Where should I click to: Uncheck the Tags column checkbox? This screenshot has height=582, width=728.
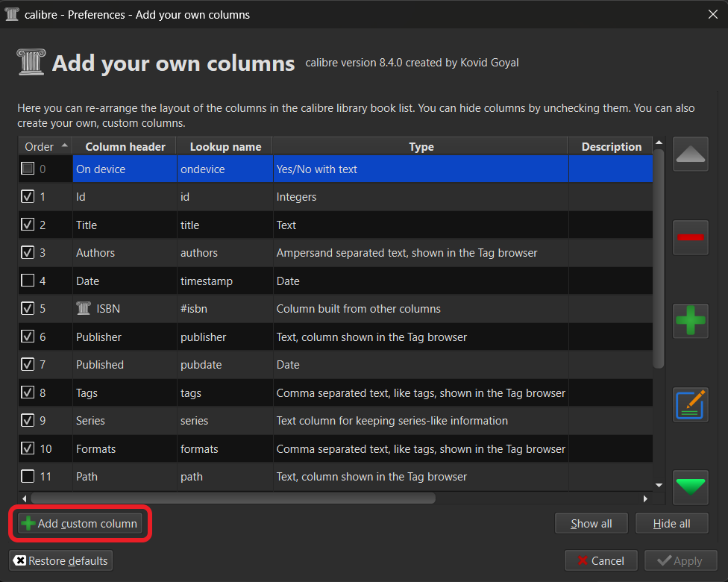click(x=28, y=392)
